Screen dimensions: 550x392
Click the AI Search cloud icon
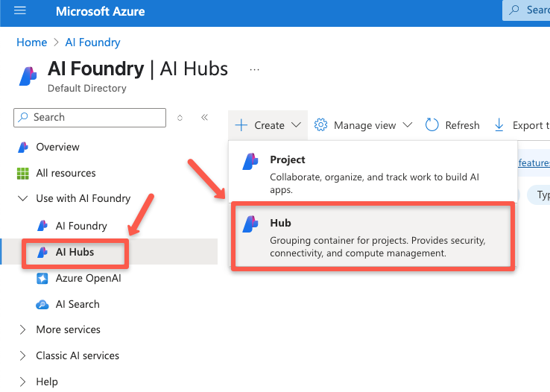(42, 305)
